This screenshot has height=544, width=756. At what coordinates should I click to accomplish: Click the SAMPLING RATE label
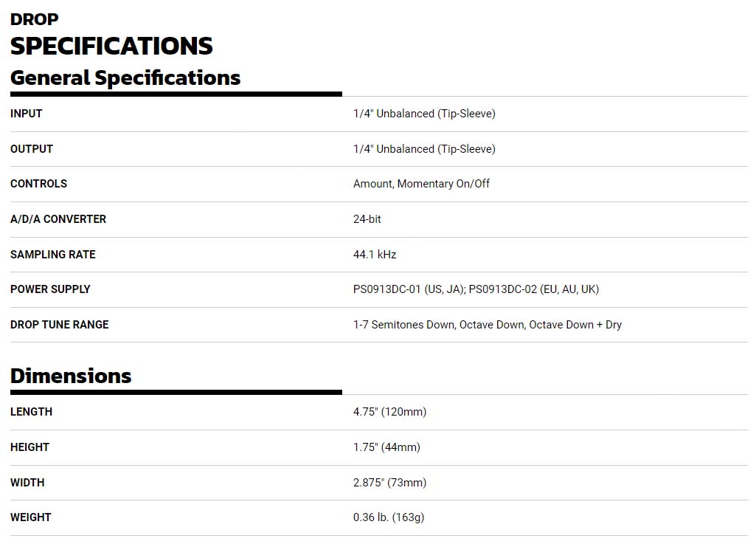[x=53, y=255]
